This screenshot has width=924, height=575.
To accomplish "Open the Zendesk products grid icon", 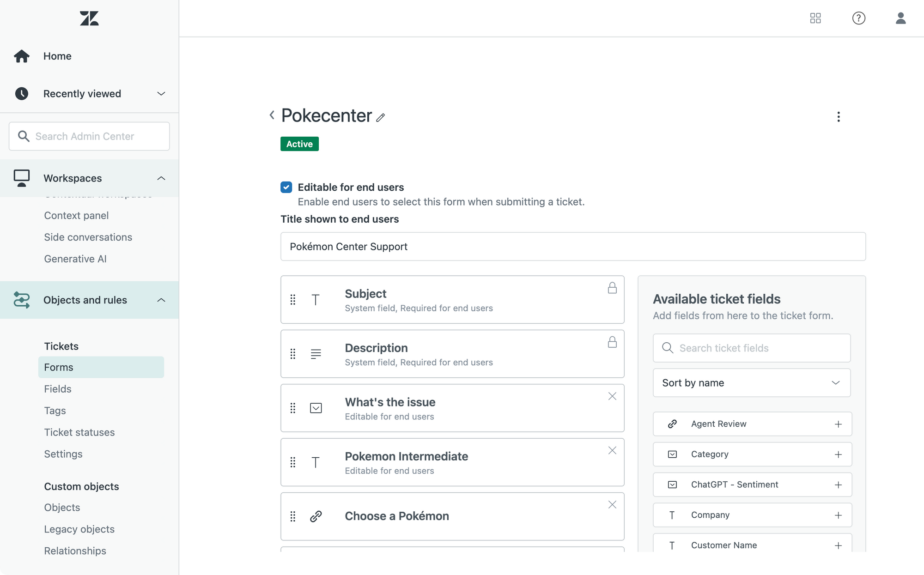I will (x=815, y=18).
